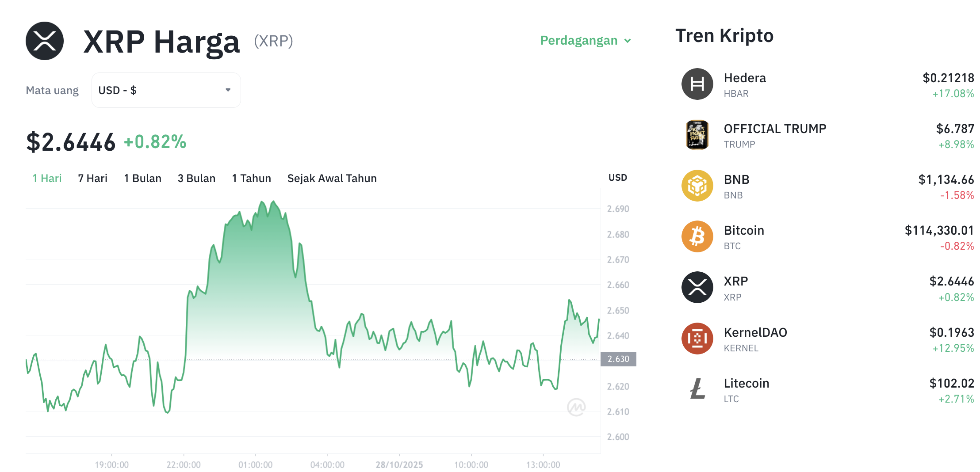Open the USD currency dropdown
The width and height of the screenshot is (980, 472).
[166, 90]
